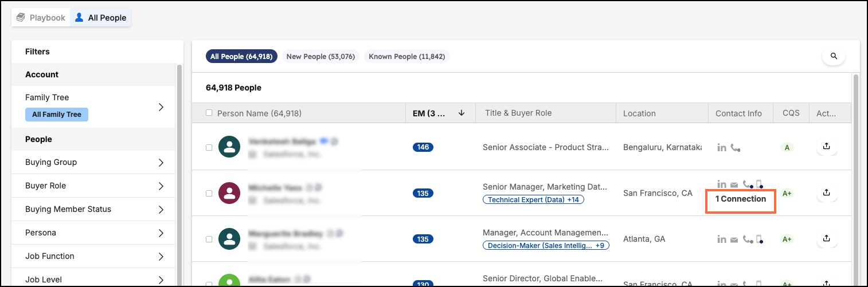The width and height of the screenshot is (868, 287).
Task: Click the CQS column header
Action: 791,113
